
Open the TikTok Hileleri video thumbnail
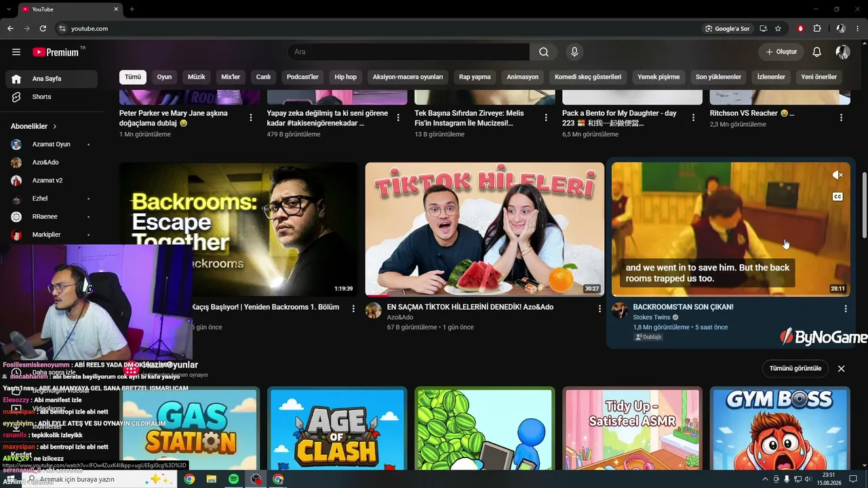click(485, 229)
